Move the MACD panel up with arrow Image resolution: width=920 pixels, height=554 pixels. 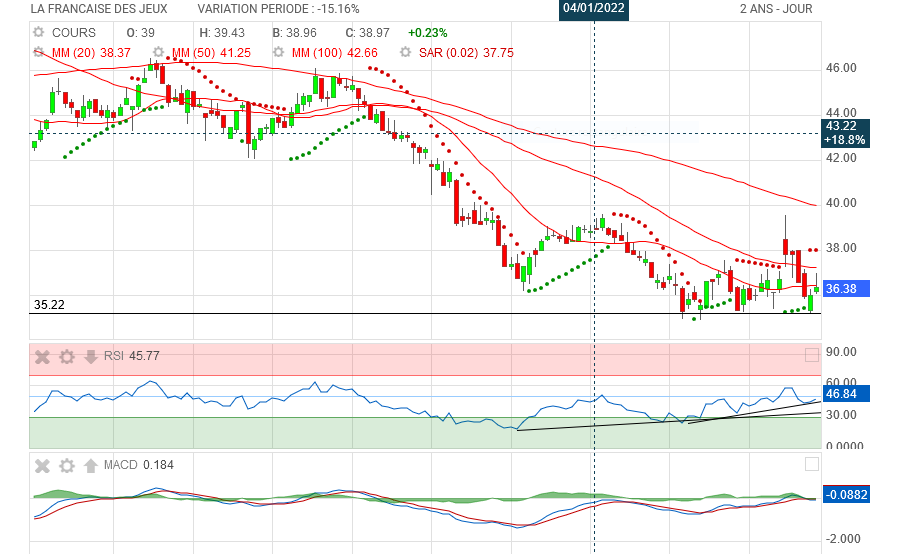(x=90, y=466)
